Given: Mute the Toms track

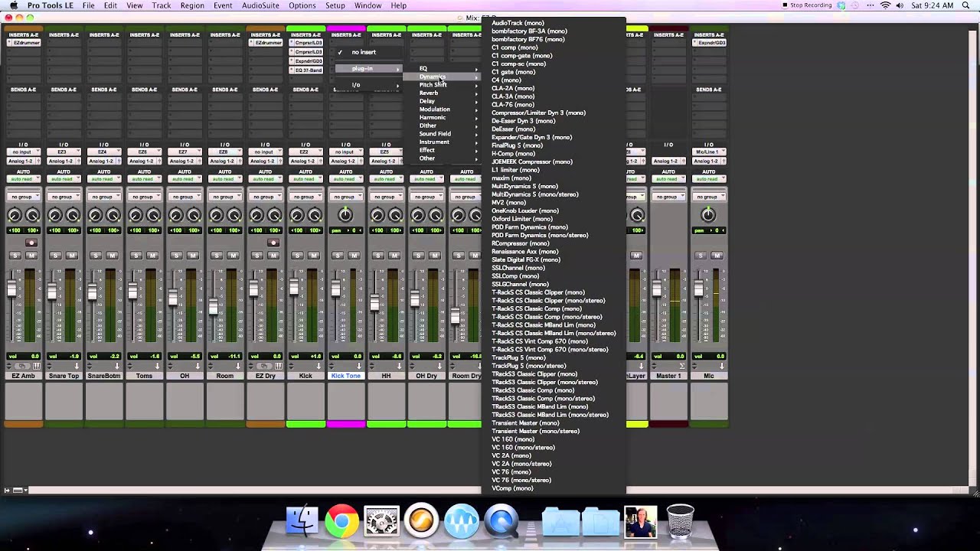Looking at the screenshot, I should pyautogui.click(x=152, y=256).
